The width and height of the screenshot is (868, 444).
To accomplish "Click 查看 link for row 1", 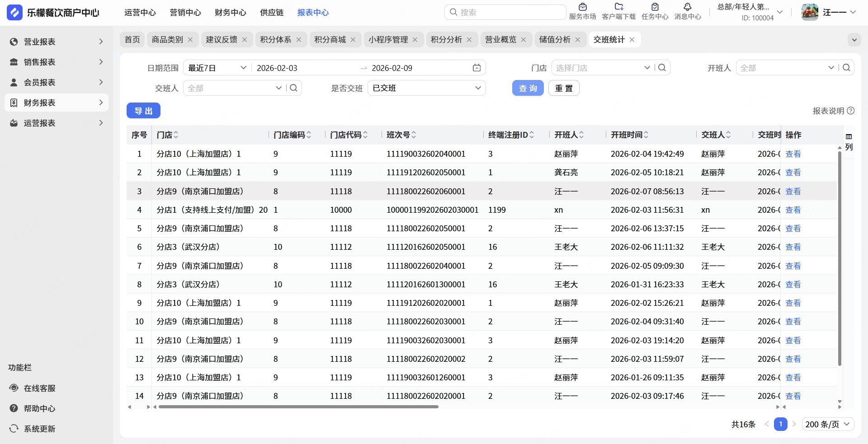I will (x=793, y=154).
